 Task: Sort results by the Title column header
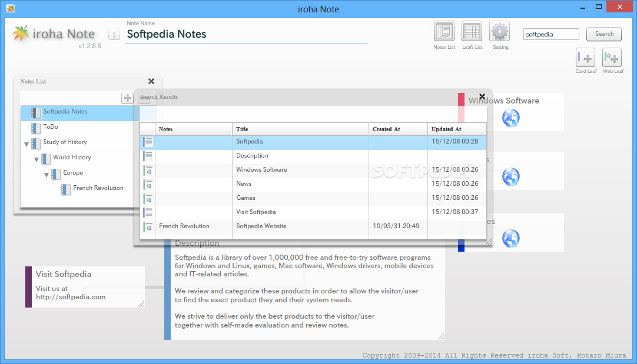[x=301, y=129]
